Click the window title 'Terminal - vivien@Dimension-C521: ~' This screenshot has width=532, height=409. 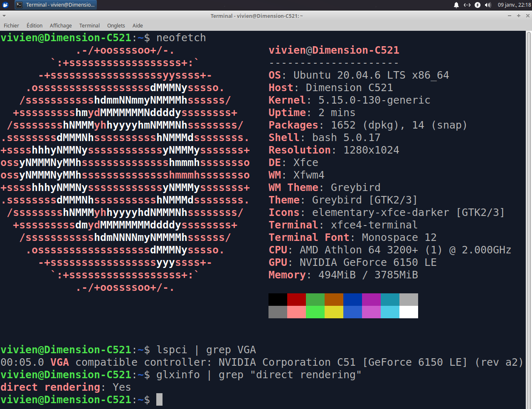(256, 16)
